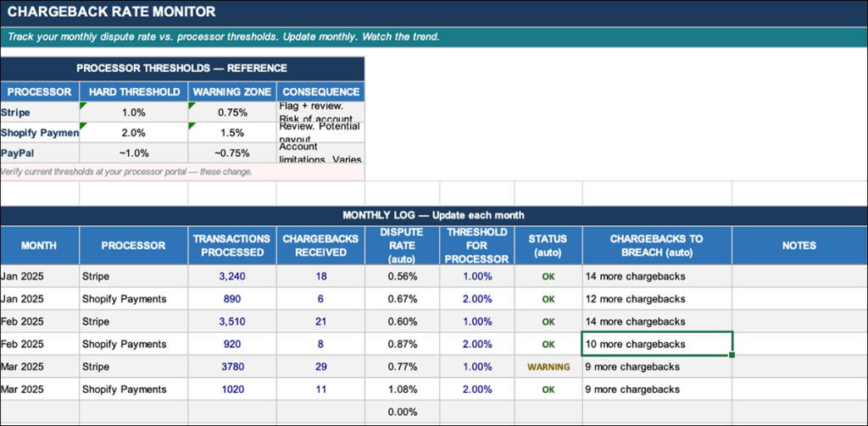The image size is (868, 426).
Task: Click the 12 more chargebacks cell
Action: (x=657, y=299)
